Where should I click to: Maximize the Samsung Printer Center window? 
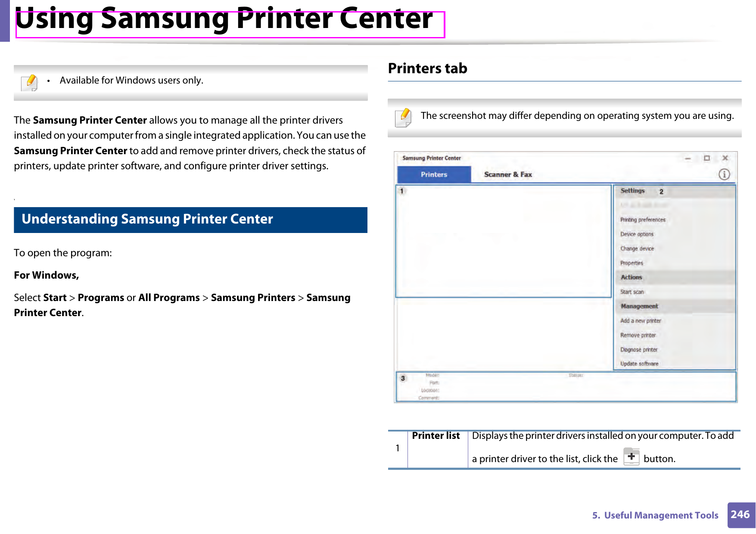[707, 158]
